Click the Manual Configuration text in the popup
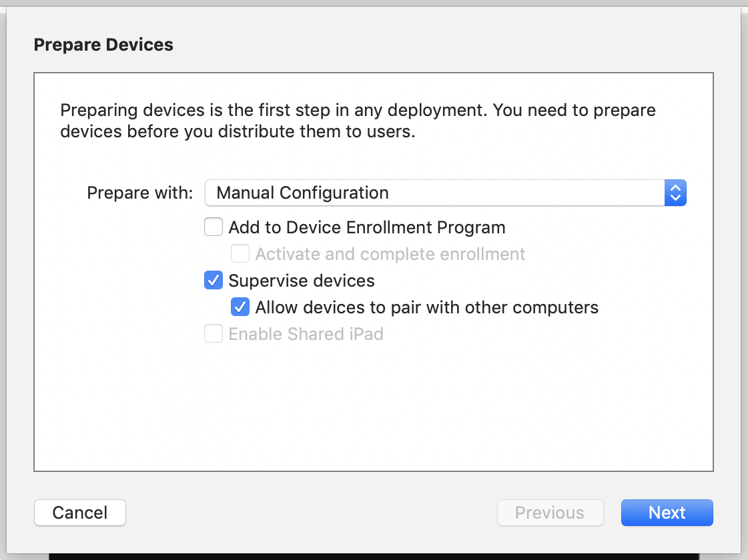 pyautogui.click(x=302, y=193)
